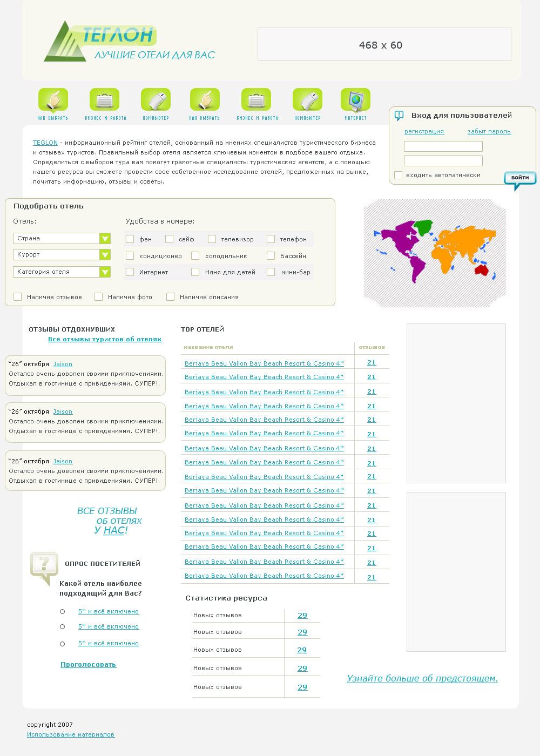Check the холодильник checkbox
Image resolution: width=540 pixels, height=756 pixels.
195,256
